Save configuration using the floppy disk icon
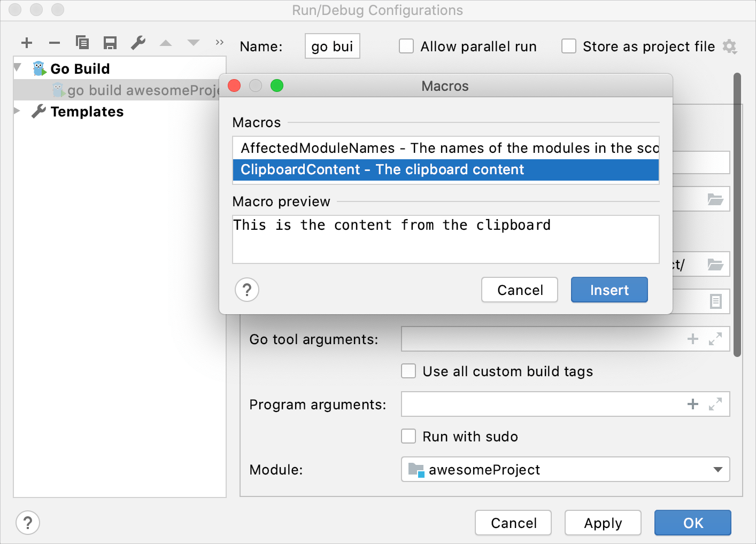The image size is (756, 544). tap(110, 43)
